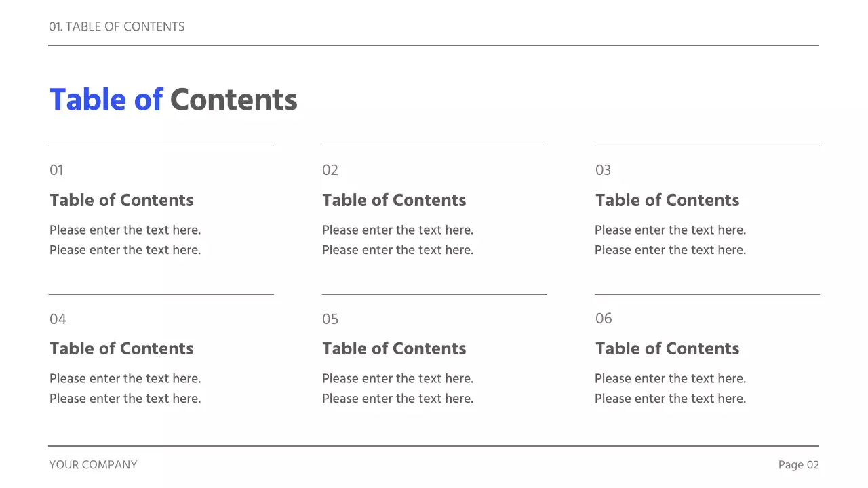Viewport: 868px width, 488px height.
Task: Select the "Page 02" footer label
Action: 798,465
